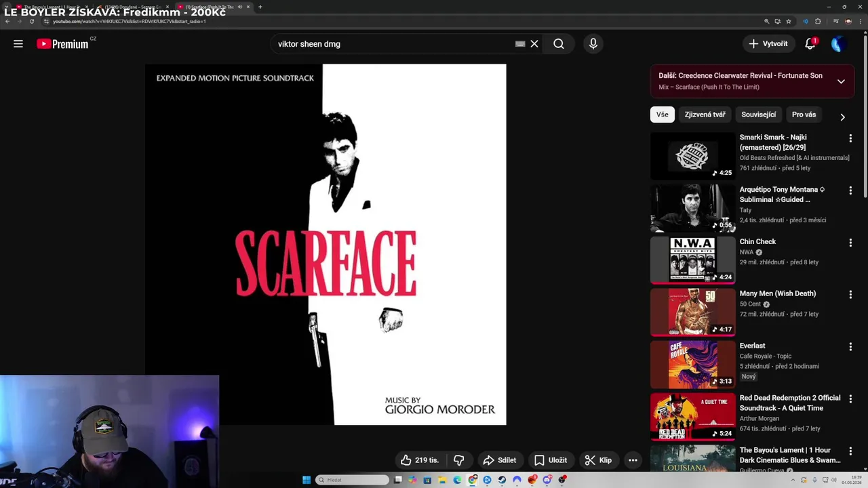868x488 pixels.
Task: Dislike the Scarface video
Action: (459, 460)
